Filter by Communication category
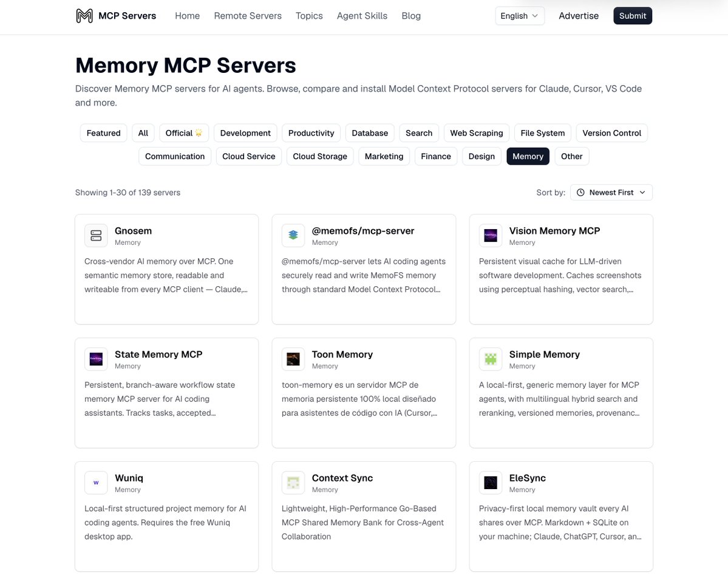Viewport: 728px width, 576px height. [175, 156]
